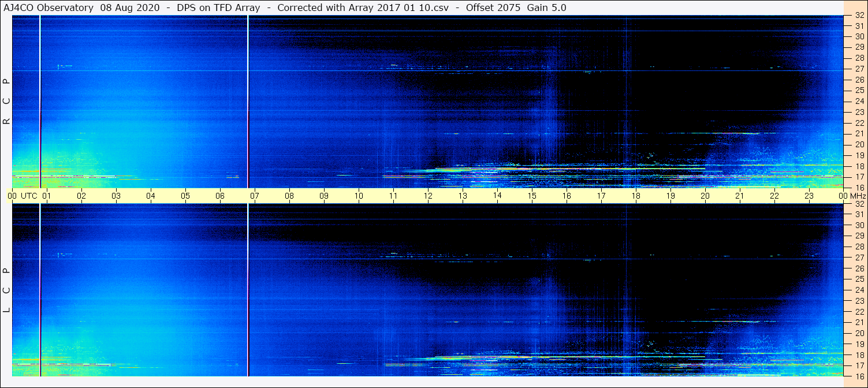Click the "Offset 2075" header value
Image resolution: width=868 pixels, height=388 pixels.
[x=492, y=8]
